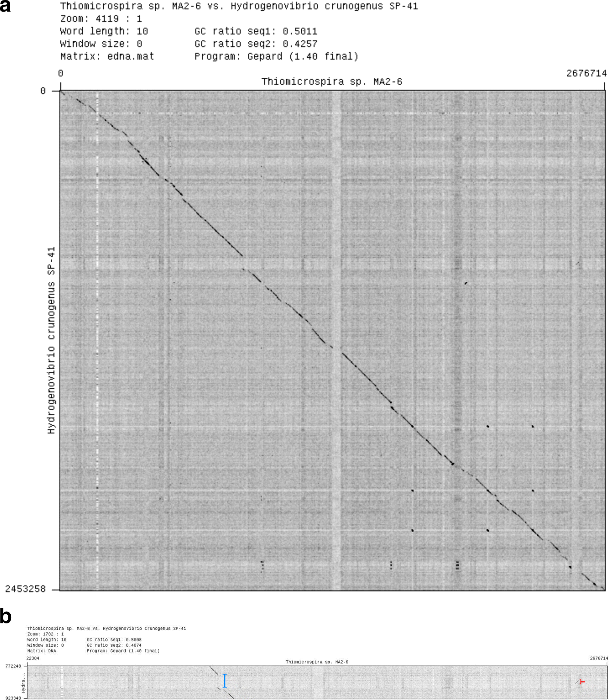Screen dimensions: 609x700
Task: Click 'Zoom: 1702 : 1' in panel b
Action: [46, 634]
